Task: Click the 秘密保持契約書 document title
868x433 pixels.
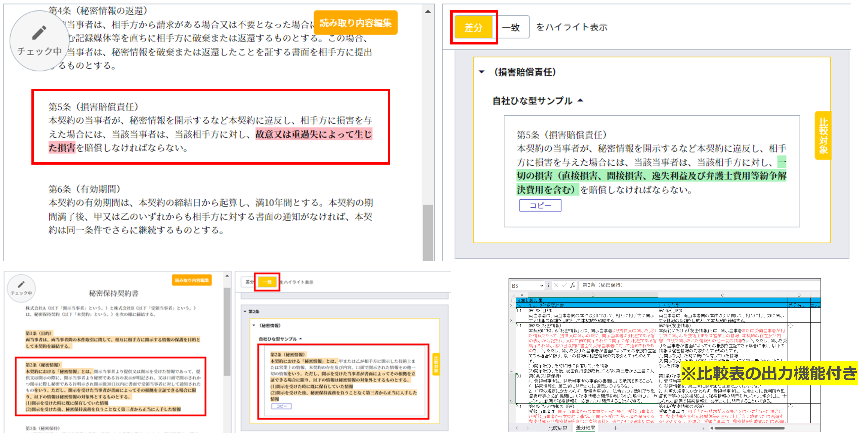Action: (114, 293)
